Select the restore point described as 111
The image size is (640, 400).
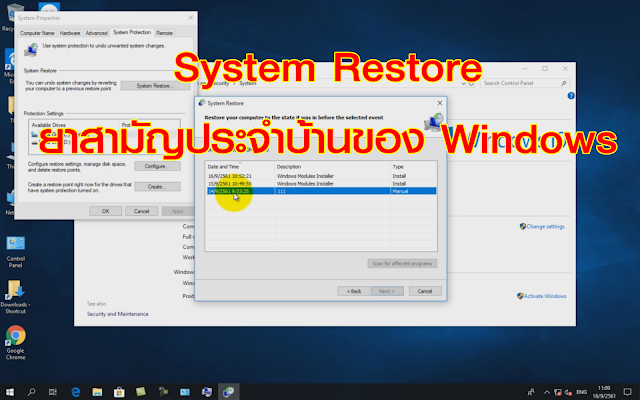[x=321, y=191]
